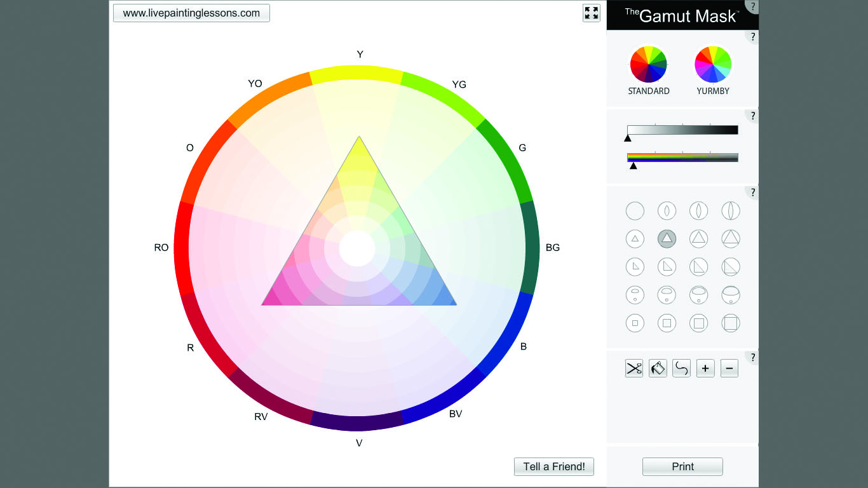This screenshot has width=868, height=488.
Task: Select the dome-with-dot mask shape
Action: [635, 294]
